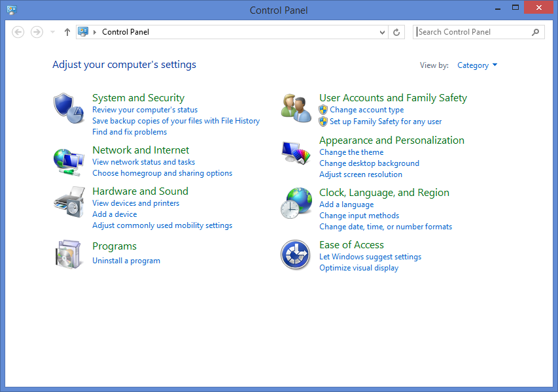Refresh the Control Panel address bar
Image resolution: width=558 pixels, height=392 pixels.
click(396, 33)
